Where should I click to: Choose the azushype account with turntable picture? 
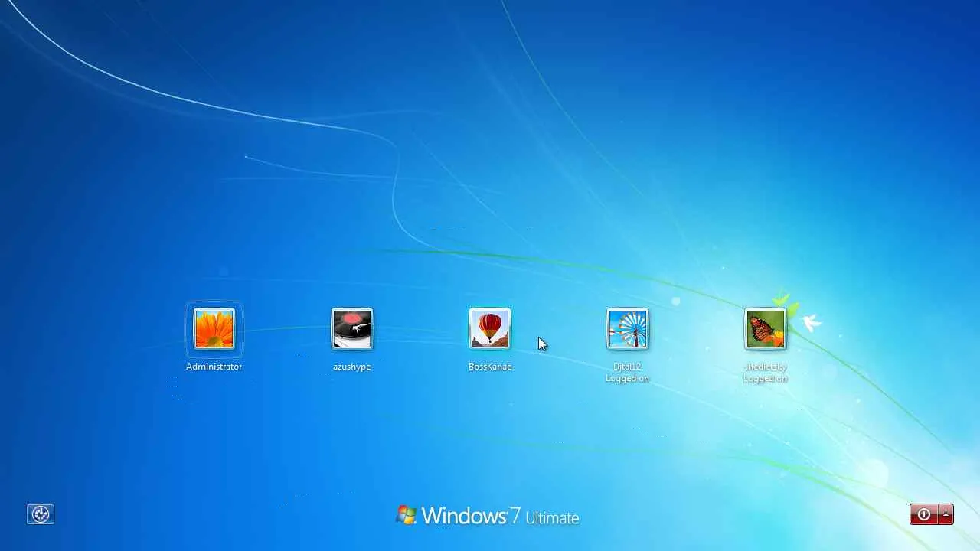tap(352, 329)
